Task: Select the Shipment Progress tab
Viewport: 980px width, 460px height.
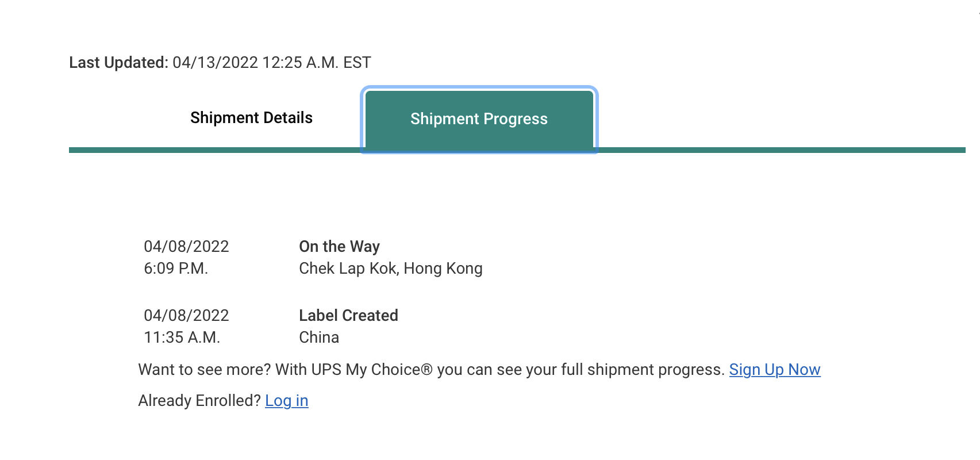Action: (479, 119)
